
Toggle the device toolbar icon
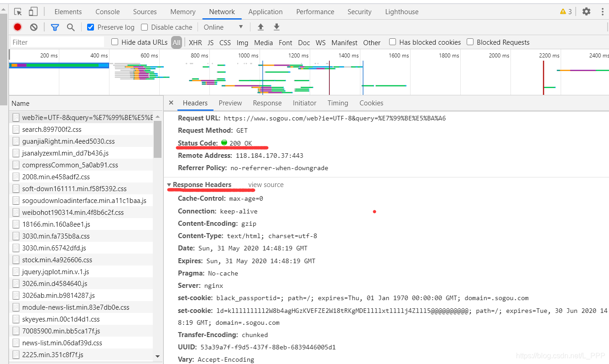tap(33, 12)
